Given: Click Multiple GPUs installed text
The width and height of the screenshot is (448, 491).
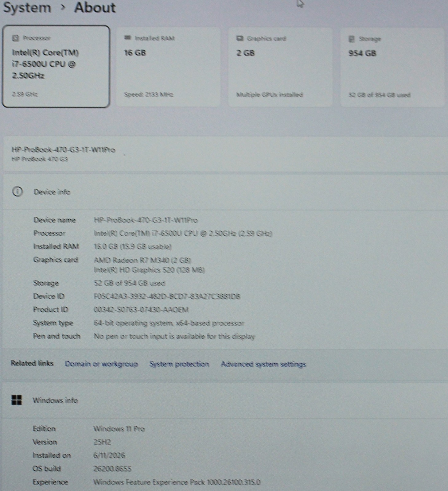Looking at the screenshot, I should click(270, 95).
